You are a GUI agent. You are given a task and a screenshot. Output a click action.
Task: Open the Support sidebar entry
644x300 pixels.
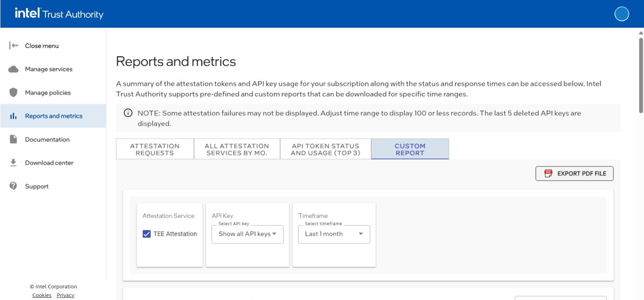(x=53, y=186)
